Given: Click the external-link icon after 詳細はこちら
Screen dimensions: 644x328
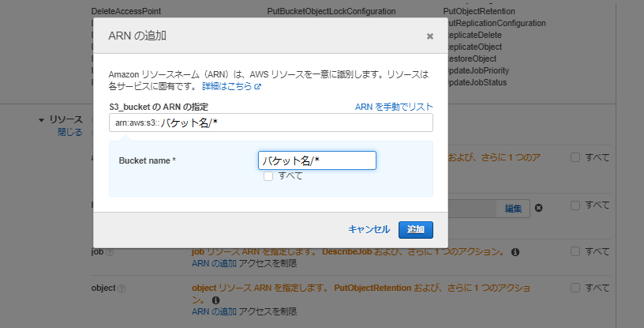Looking at the screenshot, I should pos(258,87).
